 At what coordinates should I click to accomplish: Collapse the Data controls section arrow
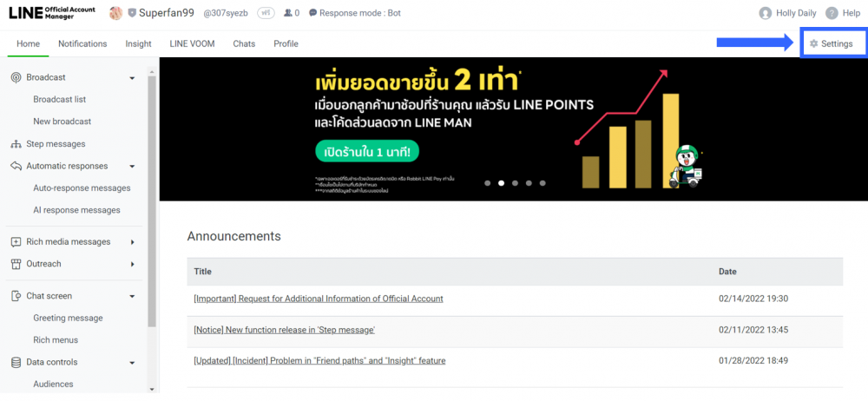132,363
